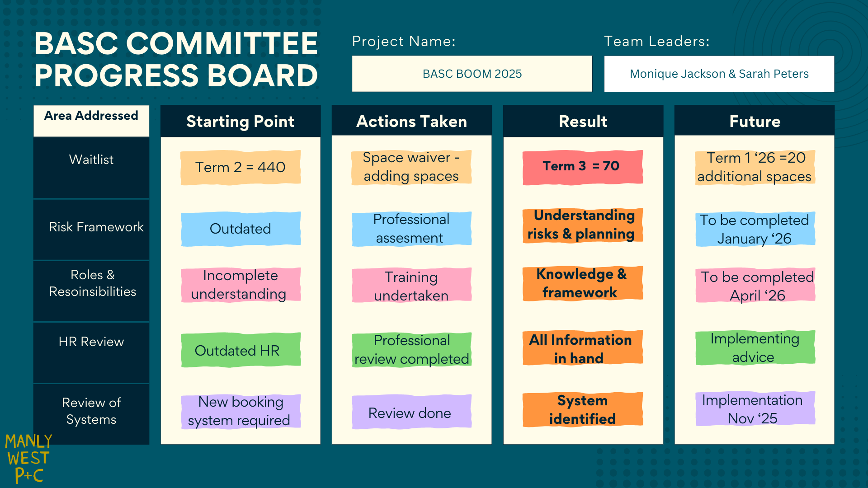Select the Starting Point column header
This screenshot has height=488, width=868.
click(x=240, y=121)
